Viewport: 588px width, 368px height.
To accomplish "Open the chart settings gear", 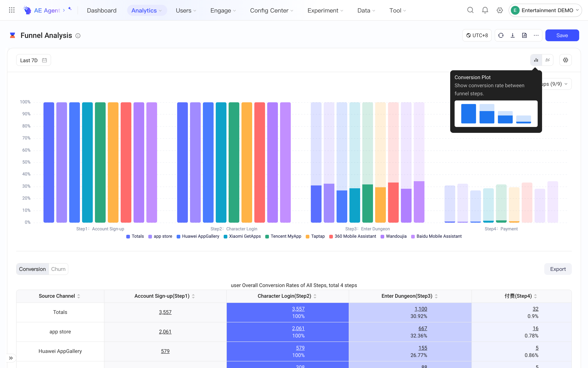I will (x=565, y=60).
